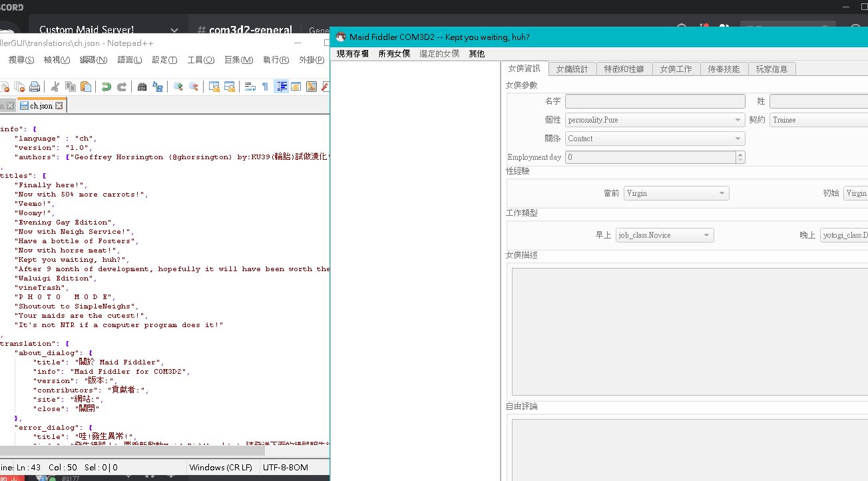Viewport: 868px width, 481px height.
Task: Click the Print icon in Notepad++ toolbar
Action: coord(35,87)
